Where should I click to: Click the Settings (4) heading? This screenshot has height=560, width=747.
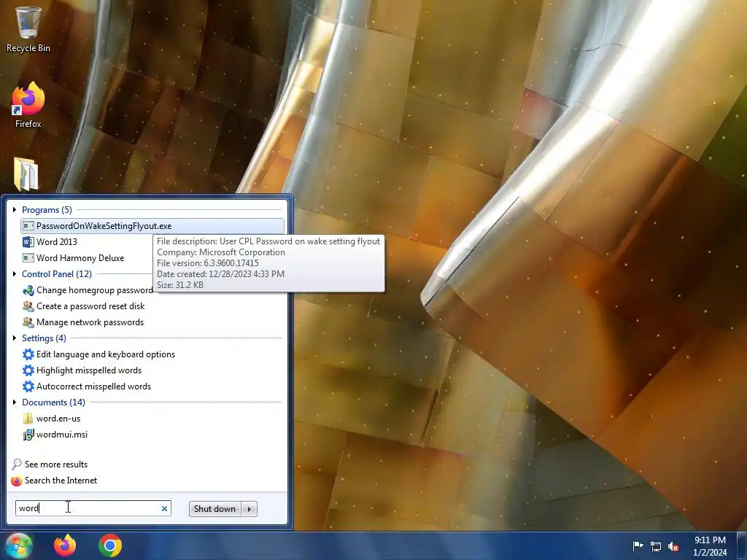tap(44, 338)
